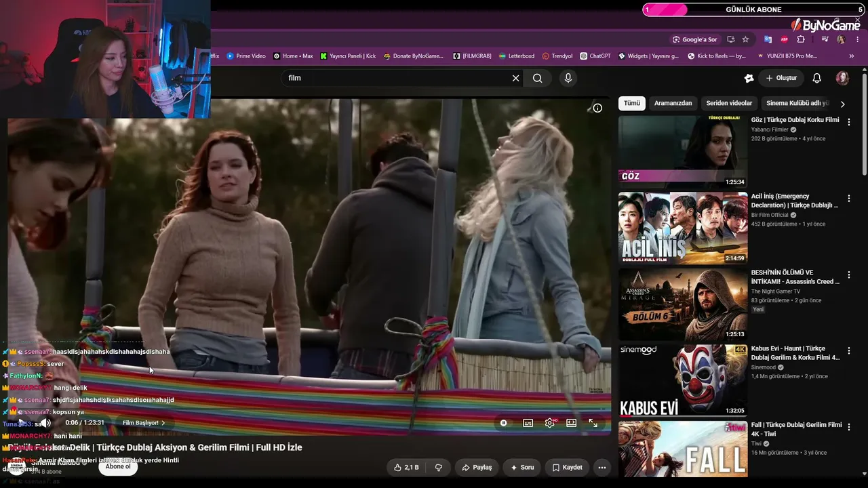Open the Widgets | Yayınını bookmark

[x=648, y=56]
